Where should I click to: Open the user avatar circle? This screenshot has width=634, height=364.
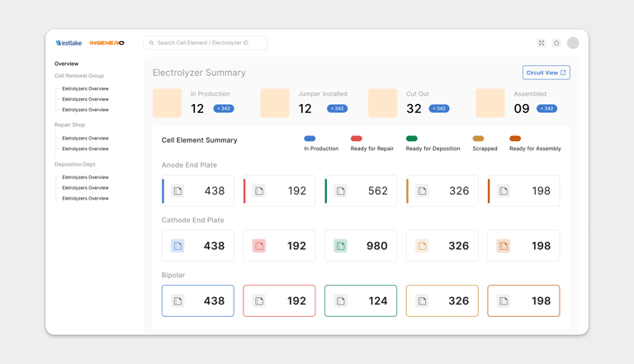(573, 43)
